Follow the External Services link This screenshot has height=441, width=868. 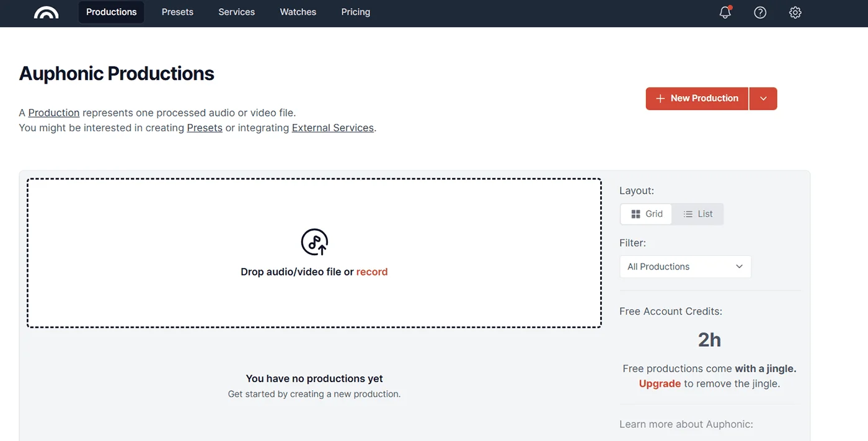click(x=333, y=128)
